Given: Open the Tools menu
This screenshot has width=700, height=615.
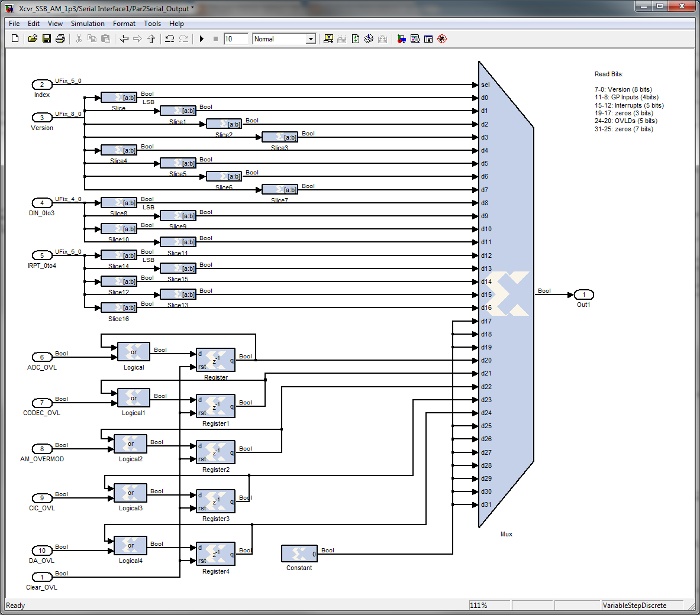Looking at the screenshot, I should (x=152, y=24).
